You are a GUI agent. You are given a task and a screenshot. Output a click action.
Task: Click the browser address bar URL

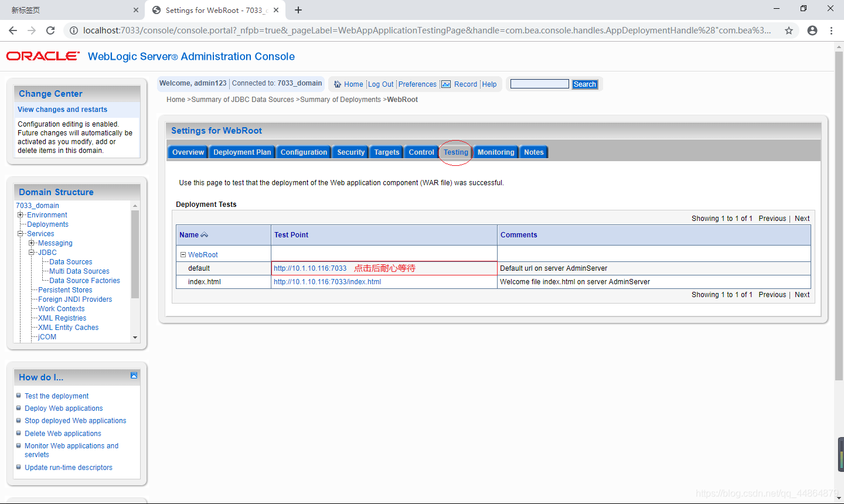click(x=427, y=30)
